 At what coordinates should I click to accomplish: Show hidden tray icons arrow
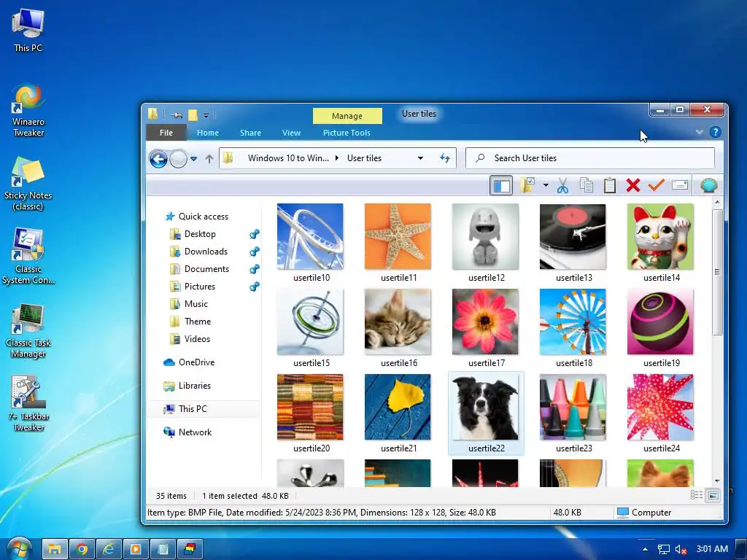(x=645, y=550)
